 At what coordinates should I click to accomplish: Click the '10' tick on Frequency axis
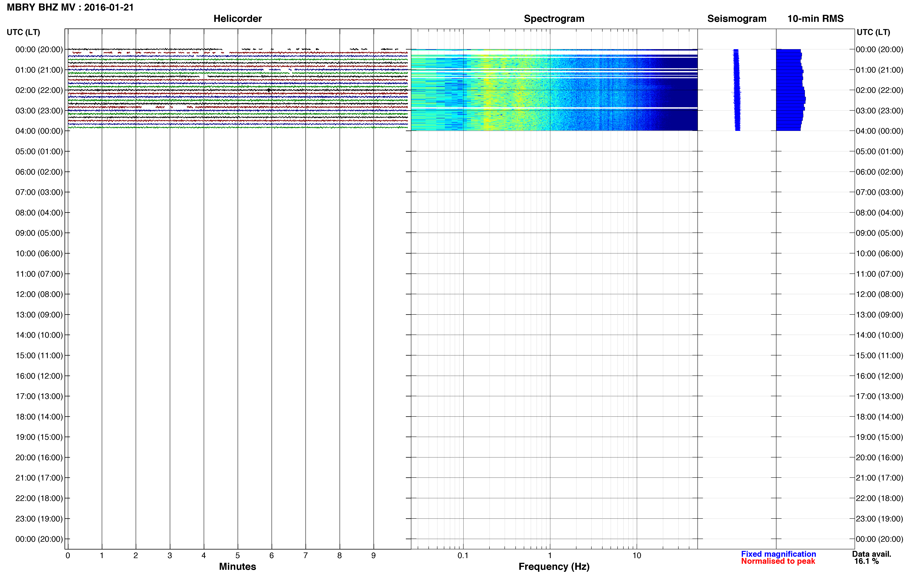pyautogui.click(x=637, y=556)
